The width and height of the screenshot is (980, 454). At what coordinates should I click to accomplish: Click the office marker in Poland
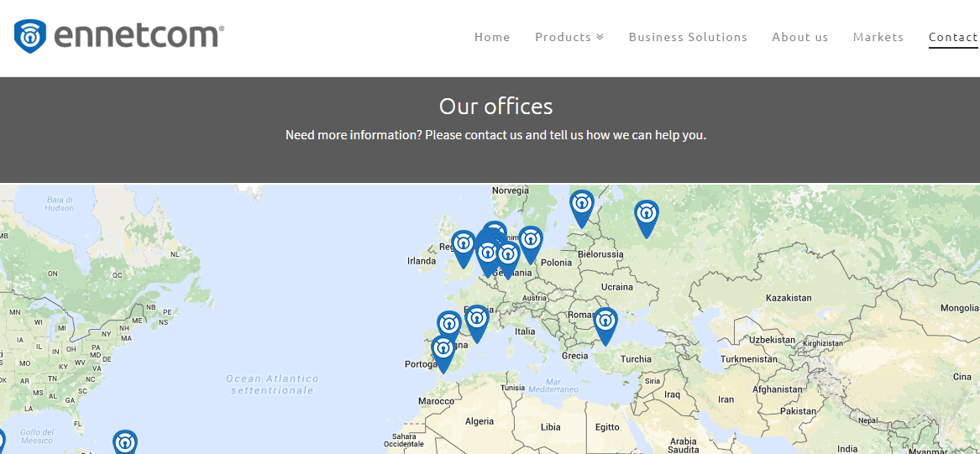coord(530,245)
